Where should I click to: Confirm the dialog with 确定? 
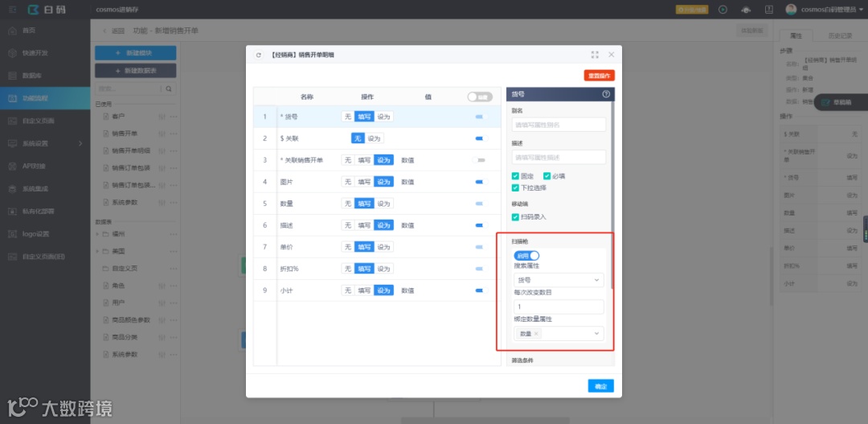[600, 386]
